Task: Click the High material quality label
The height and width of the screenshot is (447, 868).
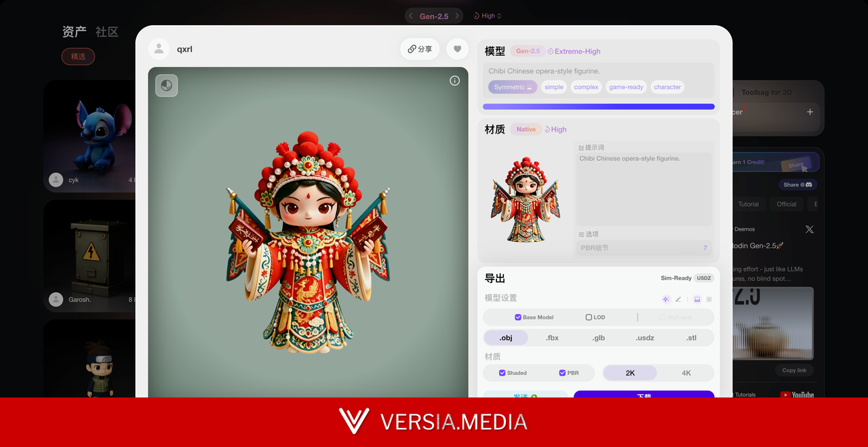Action: [x=555, y=129]
